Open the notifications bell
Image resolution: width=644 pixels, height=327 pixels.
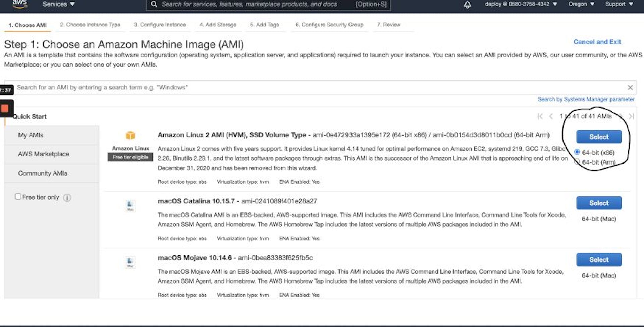point(467,4)
